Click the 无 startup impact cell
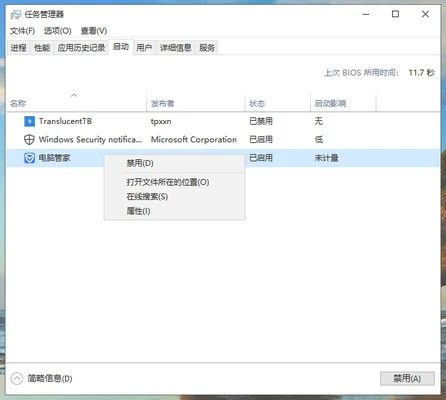The width and height of the screenshot is (446, 400). pos(319,121)
